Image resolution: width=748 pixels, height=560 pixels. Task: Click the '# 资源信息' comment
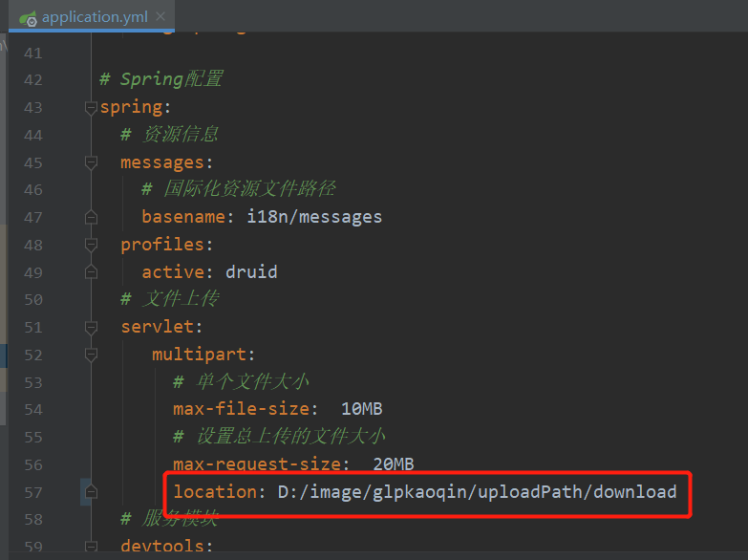pos(169,135)
